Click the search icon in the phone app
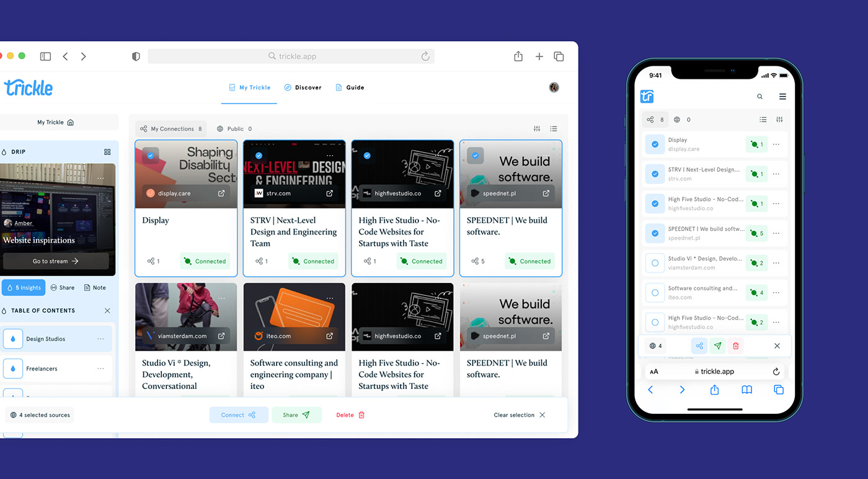 coord(760,97)
